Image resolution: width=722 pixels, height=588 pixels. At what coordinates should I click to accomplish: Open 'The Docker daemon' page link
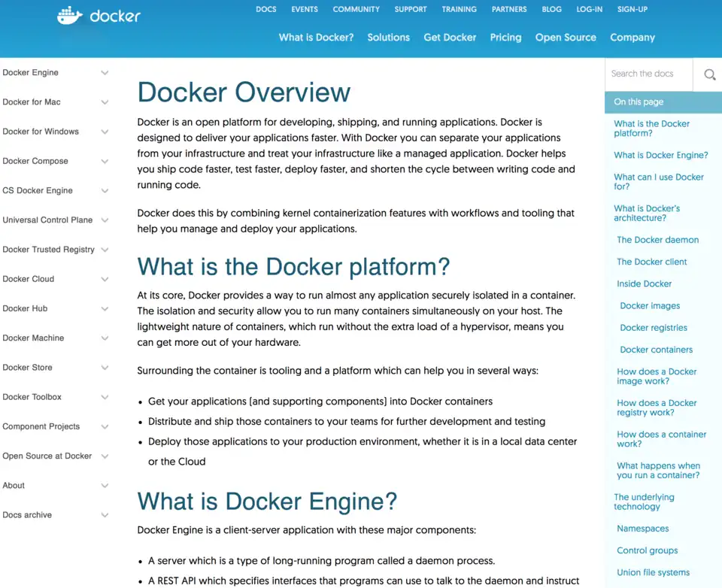pos(657,240)
